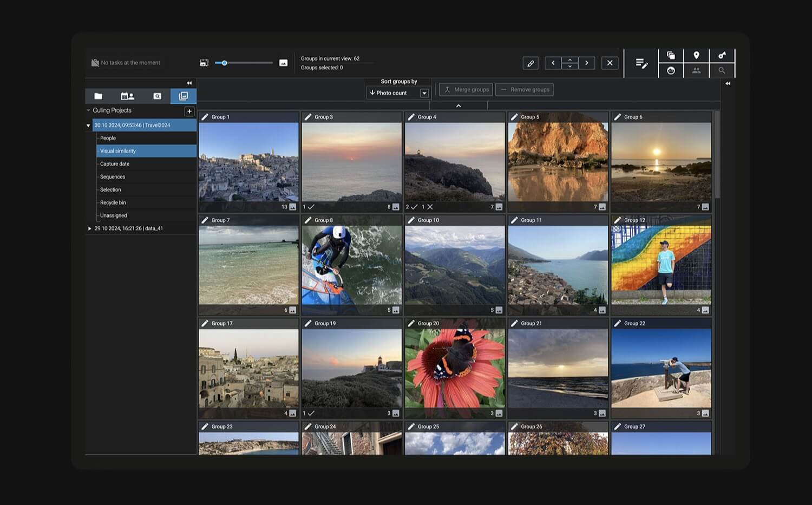
Task: Select Group 20 butterfly thumbnail
Action: point(455,368)
